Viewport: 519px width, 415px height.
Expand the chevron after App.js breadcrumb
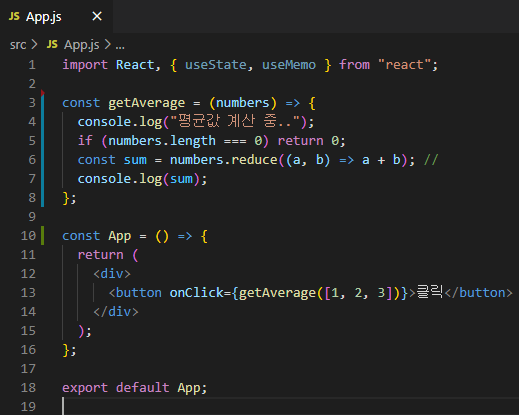pos(107,44)
